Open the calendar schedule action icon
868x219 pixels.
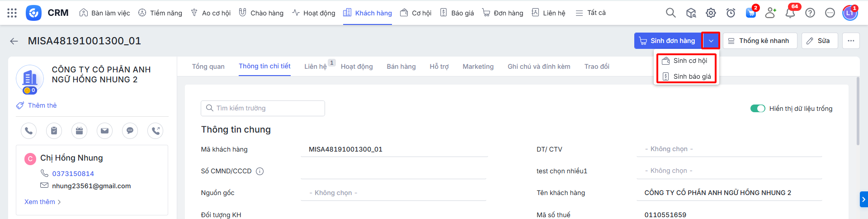tap(79, 131)
